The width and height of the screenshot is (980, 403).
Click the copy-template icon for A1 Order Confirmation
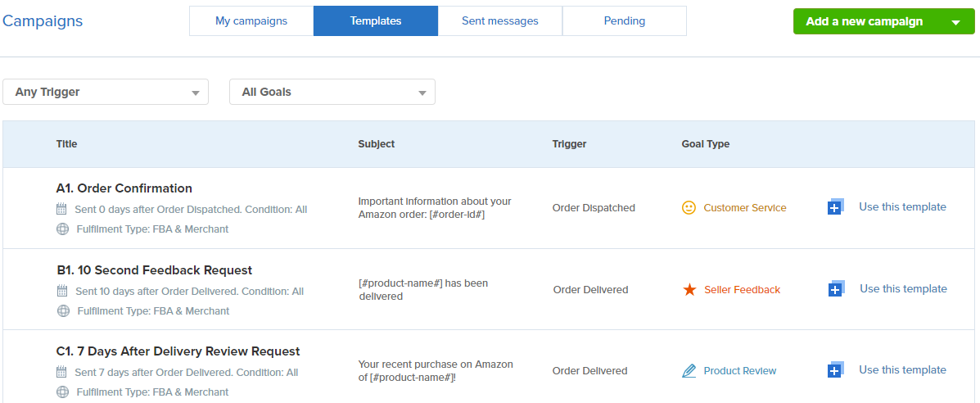point(835,207)
